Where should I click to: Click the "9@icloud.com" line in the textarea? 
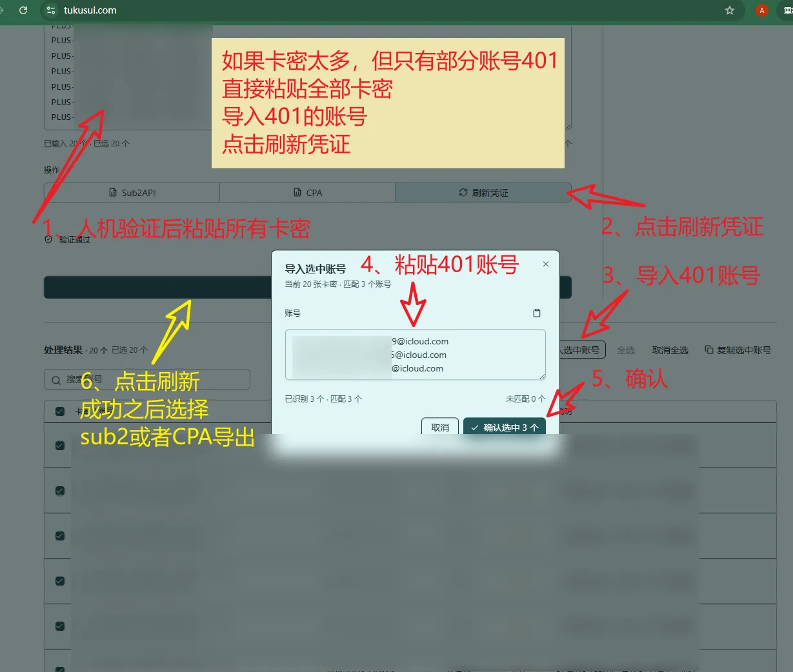point(420,341)
